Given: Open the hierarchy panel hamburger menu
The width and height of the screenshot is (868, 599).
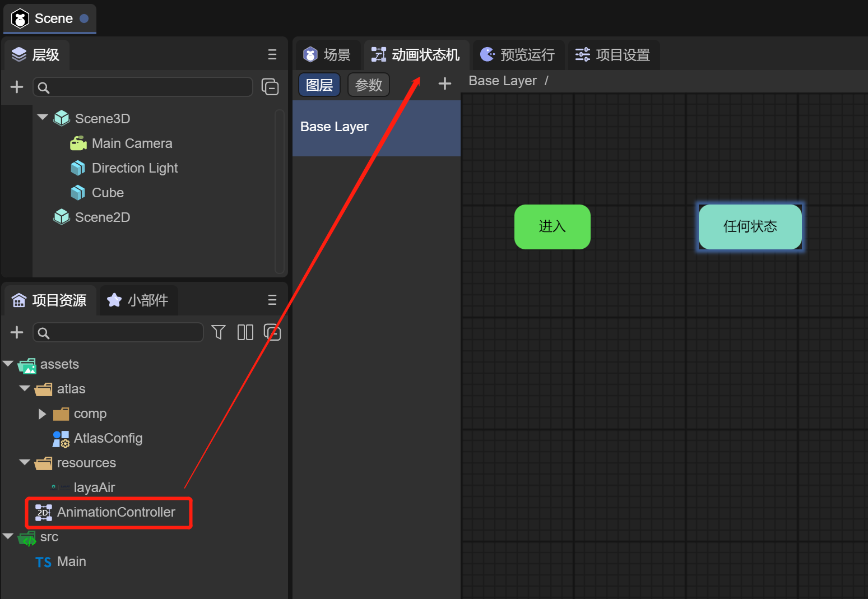Looking at the screenshot, I should tap(272, 54).
